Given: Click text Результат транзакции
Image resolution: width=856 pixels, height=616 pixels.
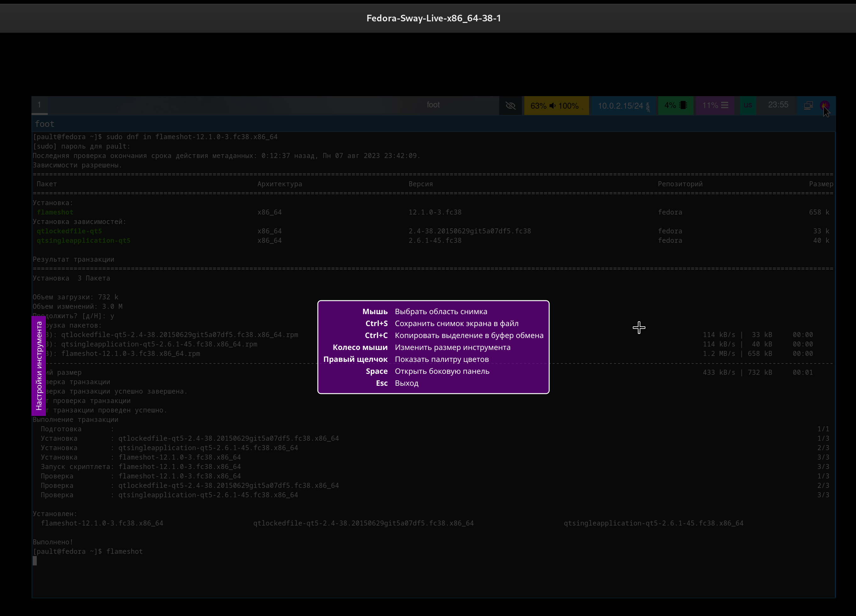Looking at the screenshot, I should [x=73, y=259].
